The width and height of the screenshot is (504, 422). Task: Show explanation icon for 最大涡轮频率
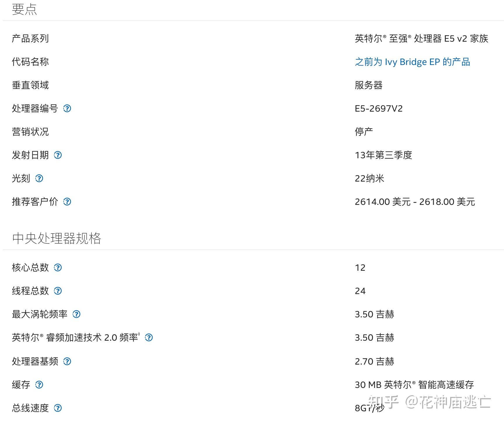(x=77, y=314)
